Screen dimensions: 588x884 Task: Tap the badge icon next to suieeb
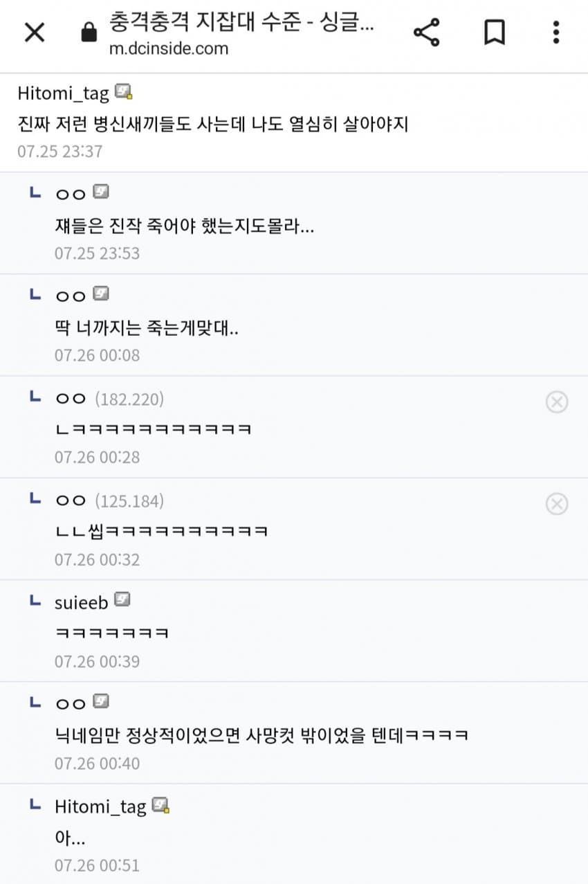(x=122, y=600)
